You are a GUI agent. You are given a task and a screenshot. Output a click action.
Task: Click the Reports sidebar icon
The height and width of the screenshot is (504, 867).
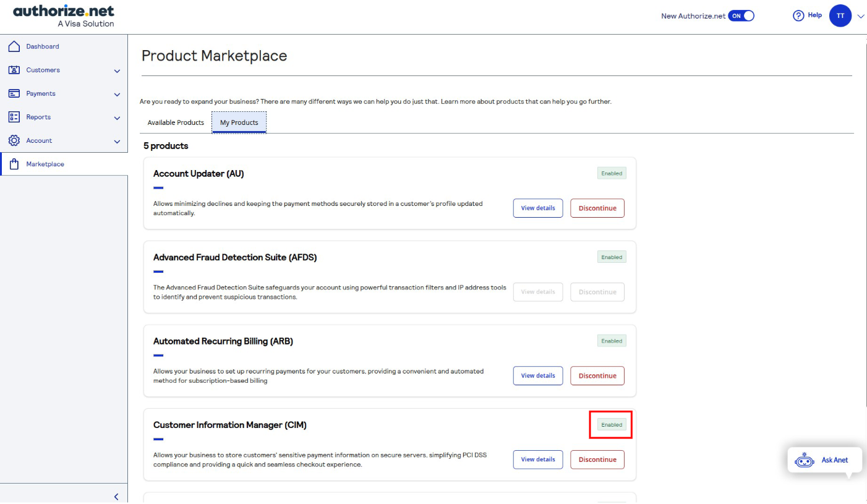pyautogui.click(x=14, y=117)
